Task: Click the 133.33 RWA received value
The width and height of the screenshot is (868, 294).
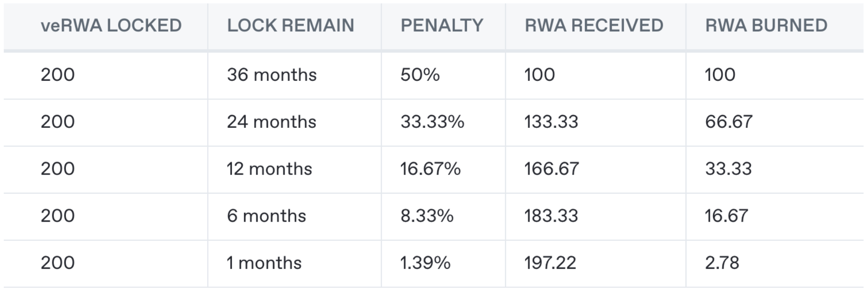Action: [x=551, y=122]
